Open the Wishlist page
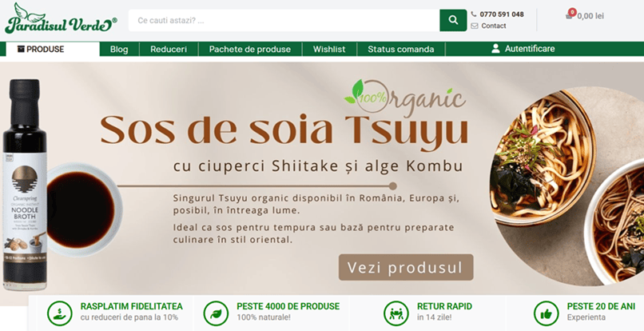 [x=329, y=49]
